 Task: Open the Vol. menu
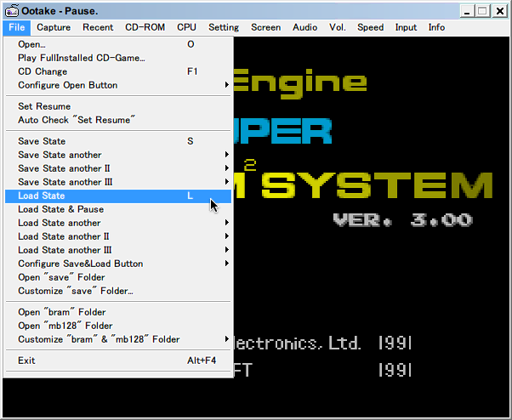[338, 27]
